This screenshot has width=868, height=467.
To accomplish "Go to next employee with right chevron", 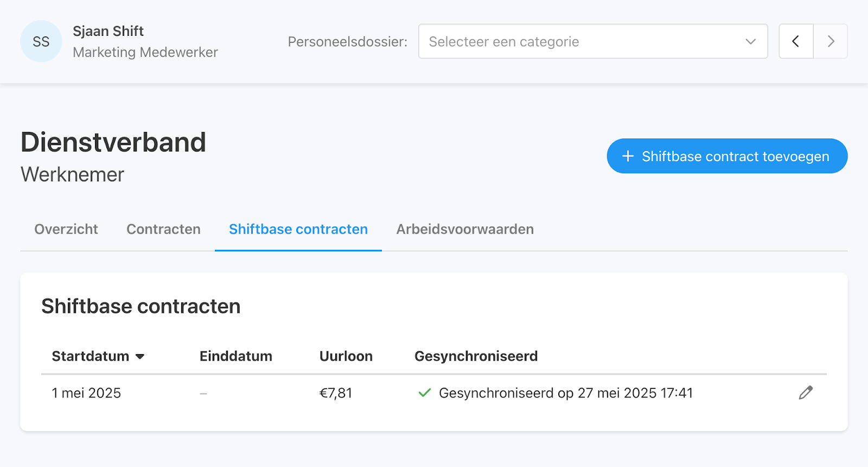I will tap(831, 41).
